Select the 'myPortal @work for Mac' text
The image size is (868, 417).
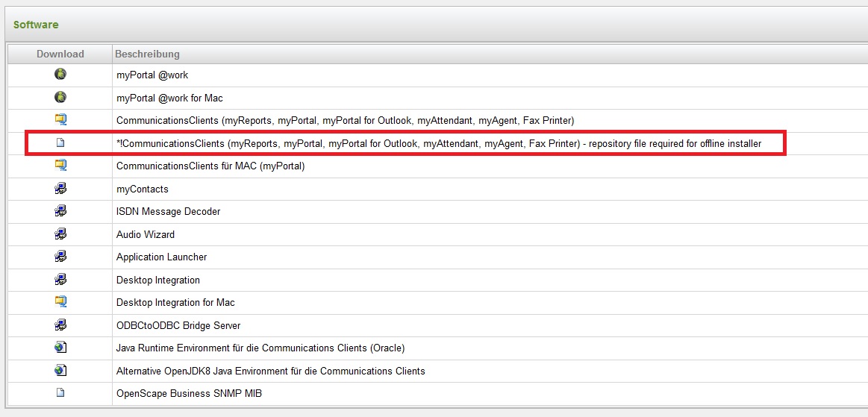click(169, 98)
